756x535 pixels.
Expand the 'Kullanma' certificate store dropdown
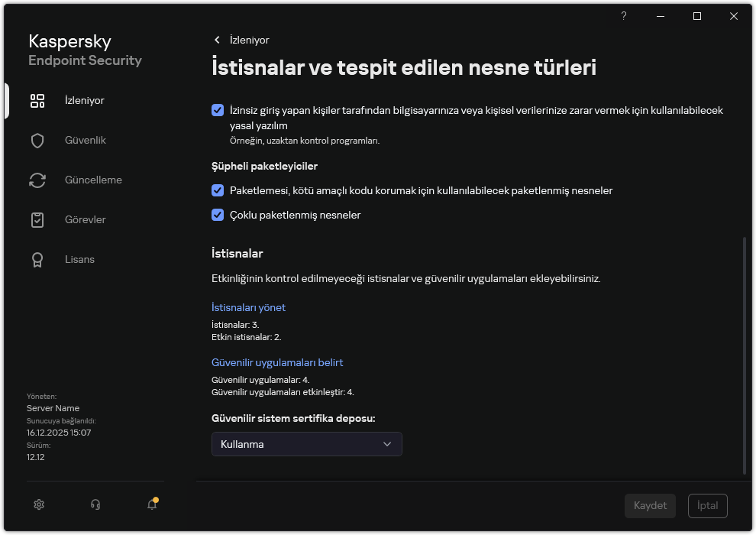click(306, 444)
